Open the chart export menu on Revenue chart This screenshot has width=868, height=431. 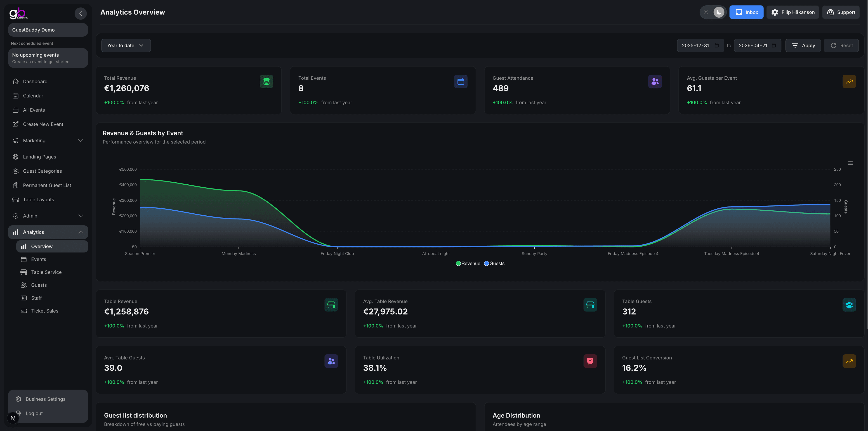pos(850,163)
